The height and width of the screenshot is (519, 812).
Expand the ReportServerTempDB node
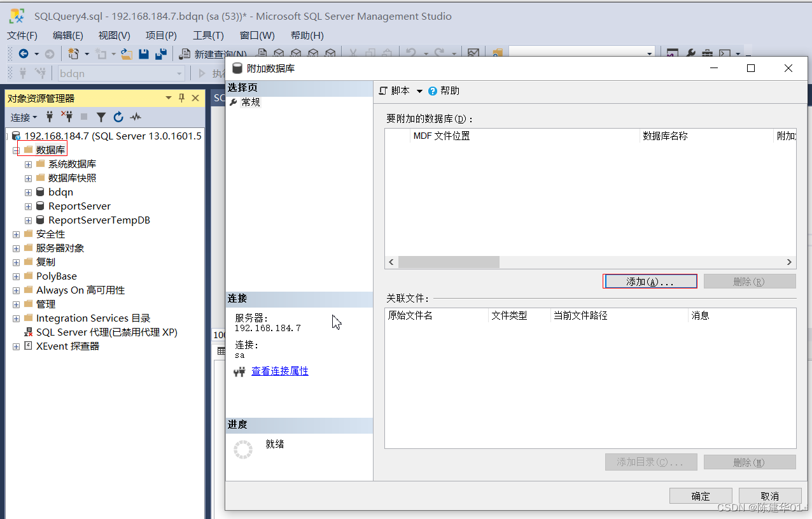[x=28, y=220]
